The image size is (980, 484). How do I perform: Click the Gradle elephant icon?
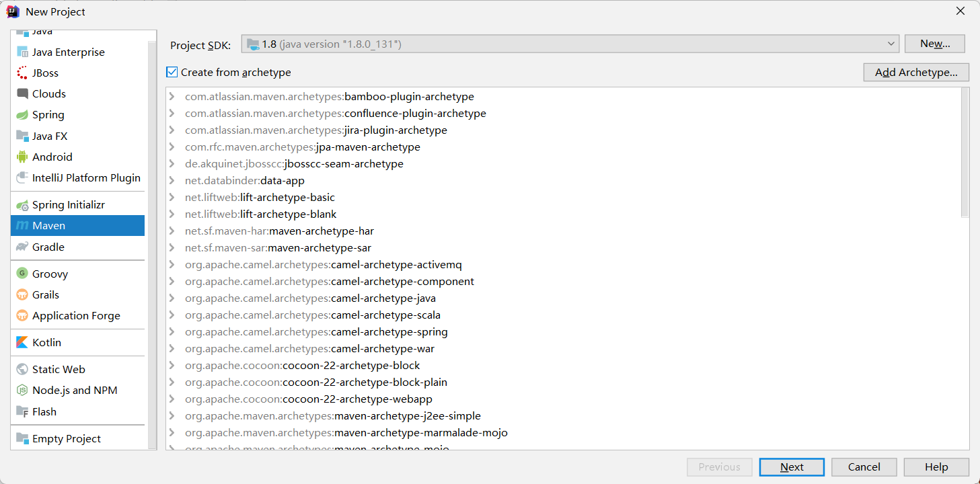pyautogui.click(x=22, y=247)
